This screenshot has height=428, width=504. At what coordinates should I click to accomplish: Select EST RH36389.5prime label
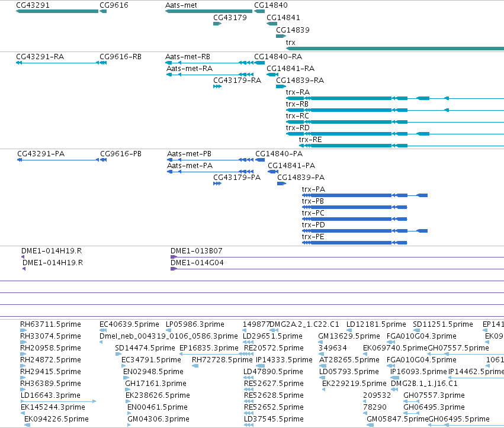(50, 384)
